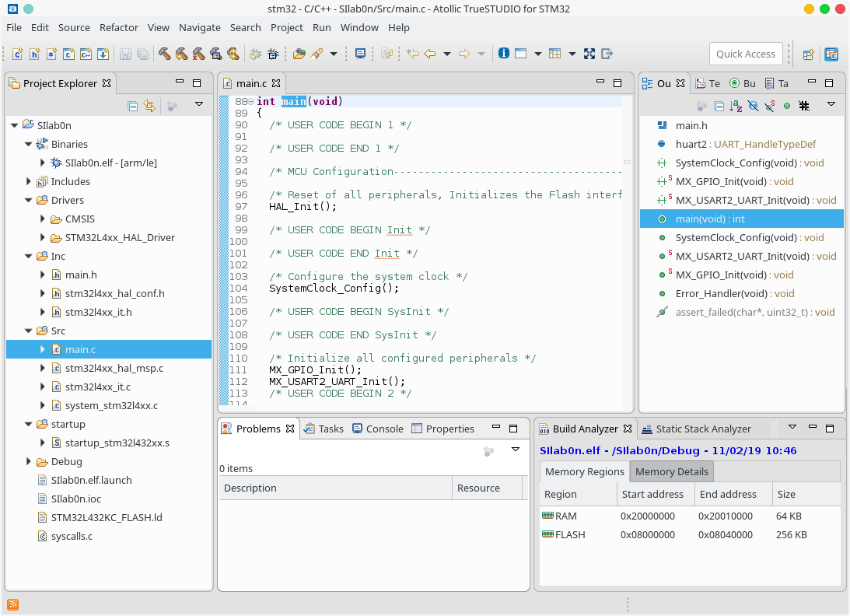
Task: Expand the CMSIS folder
Action: [x=43, y=219]
